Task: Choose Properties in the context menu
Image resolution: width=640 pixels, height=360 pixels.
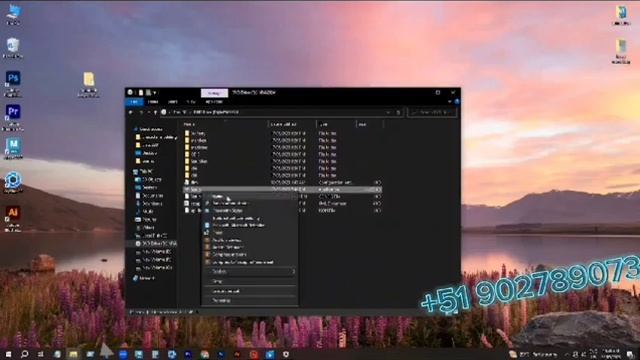Action: click(x=250, y=301)
